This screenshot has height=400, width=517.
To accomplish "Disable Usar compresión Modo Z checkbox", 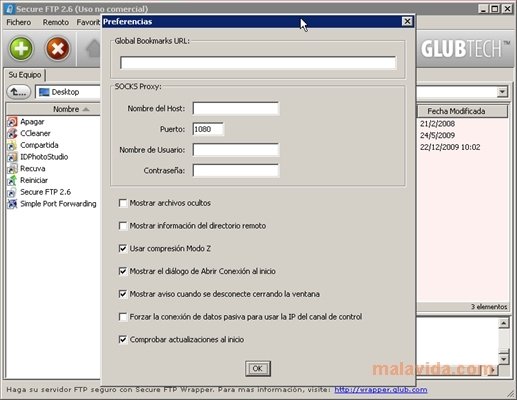I will [123, 248].
